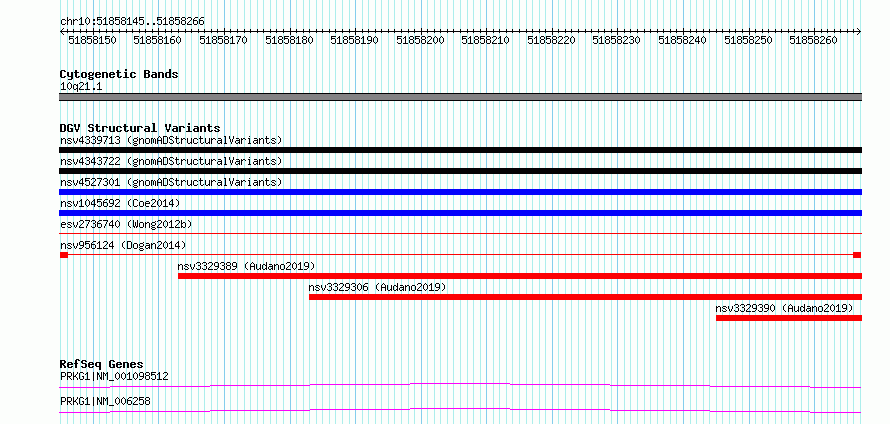
Task: Open variant label esv2736740 (Wong2012b)
Action: (x=126, y=224)
